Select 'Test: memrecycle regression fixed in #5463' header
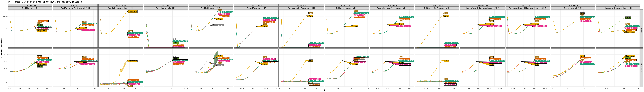Viewport: 644px width, 92px height. [618, 8]
